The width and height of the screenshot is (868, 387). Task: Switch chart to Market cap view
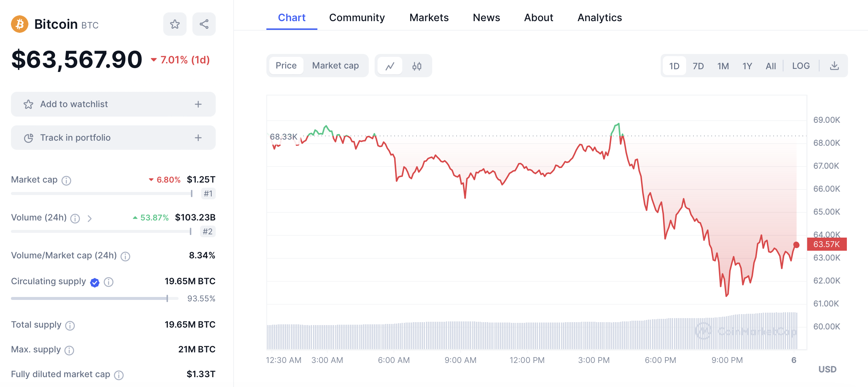(x=335, y=66)
